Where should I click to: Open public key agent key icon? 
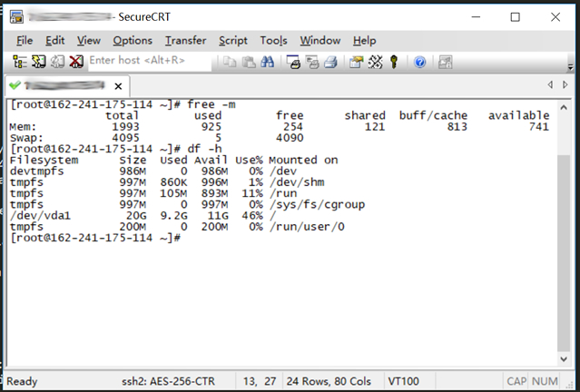click(x=394, y=62)
